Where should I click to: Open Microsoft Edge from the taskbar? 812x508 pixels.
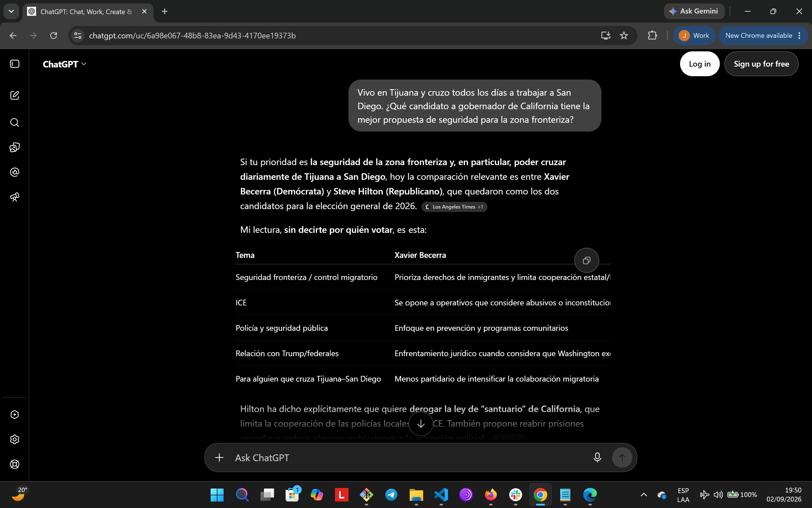590,494
